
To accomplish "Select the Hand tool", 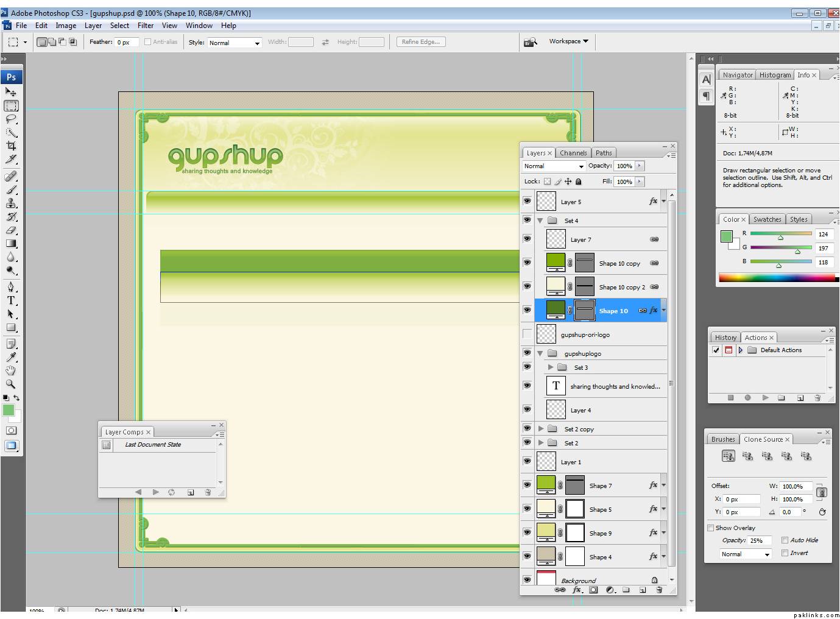I will click(11, 370).
